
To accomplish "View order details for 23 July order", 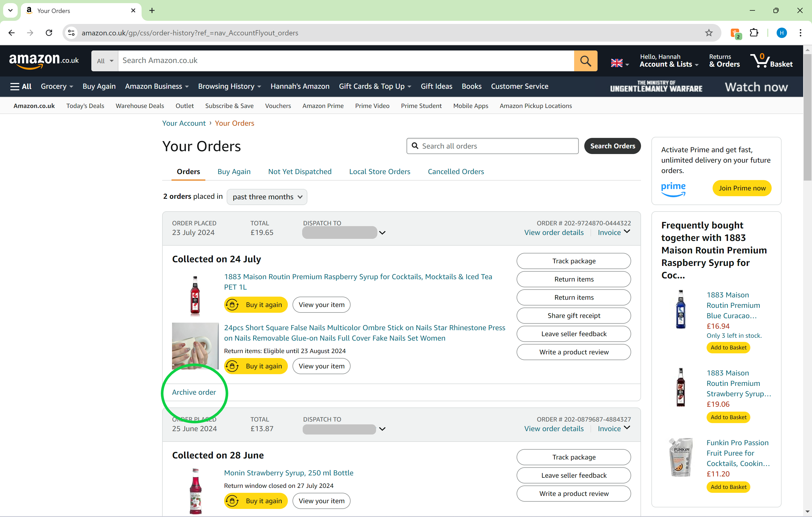I will (x=554, y=233).
